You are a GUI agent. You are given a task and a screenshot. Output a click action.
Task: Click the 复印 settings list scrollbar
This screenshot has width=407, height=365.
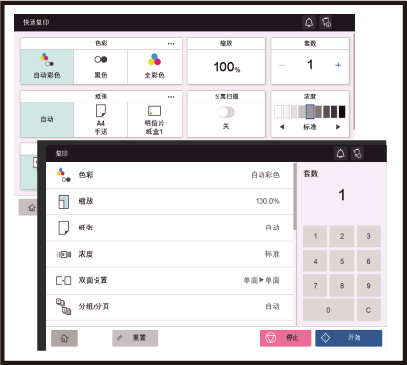pyautogui.click(x=295, y=197)
